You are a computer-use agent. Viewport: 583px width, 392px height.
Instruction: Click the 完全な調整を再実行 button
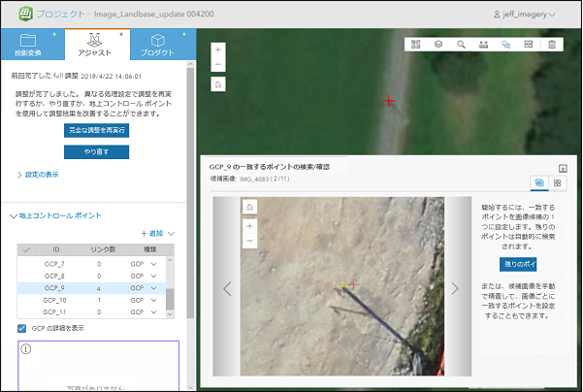97,131
